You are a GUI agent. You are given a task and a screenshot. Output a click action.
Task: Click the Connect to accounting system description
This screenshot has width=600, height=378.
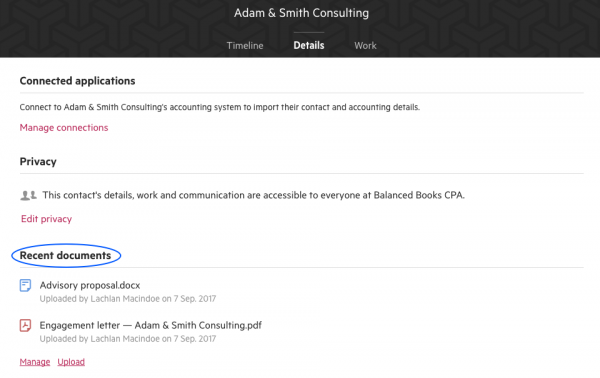220,107
